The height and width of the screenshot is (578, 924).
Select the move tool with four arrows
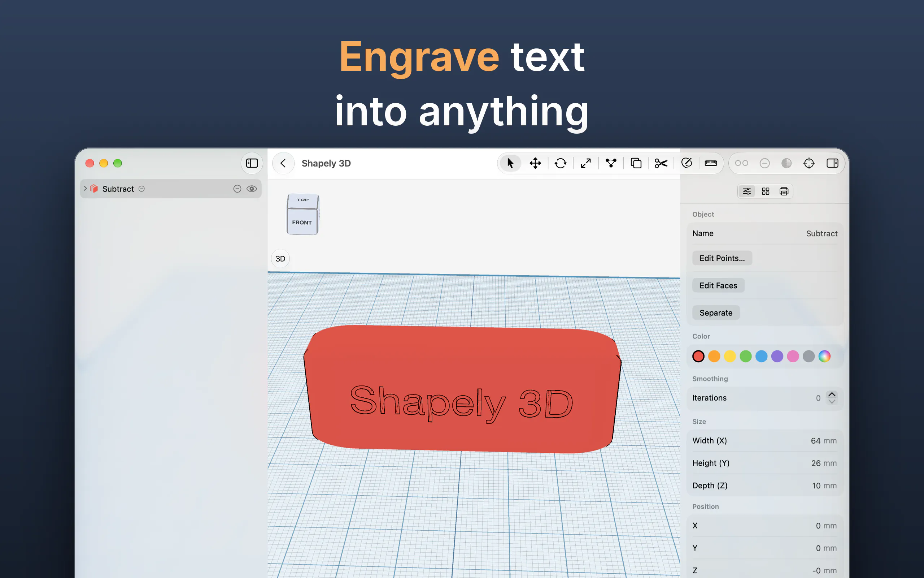pyautogui.click(x=535, y=163)
